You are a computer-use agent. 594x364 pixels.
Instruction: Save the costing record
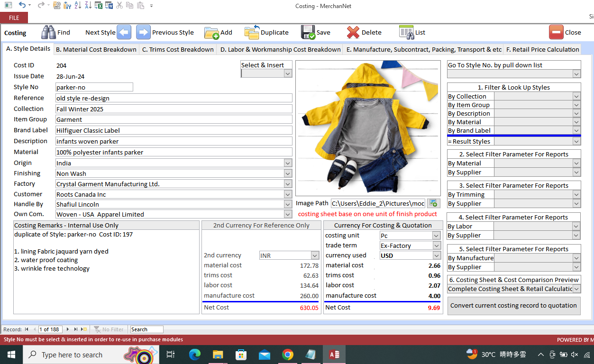pos(307,32)
